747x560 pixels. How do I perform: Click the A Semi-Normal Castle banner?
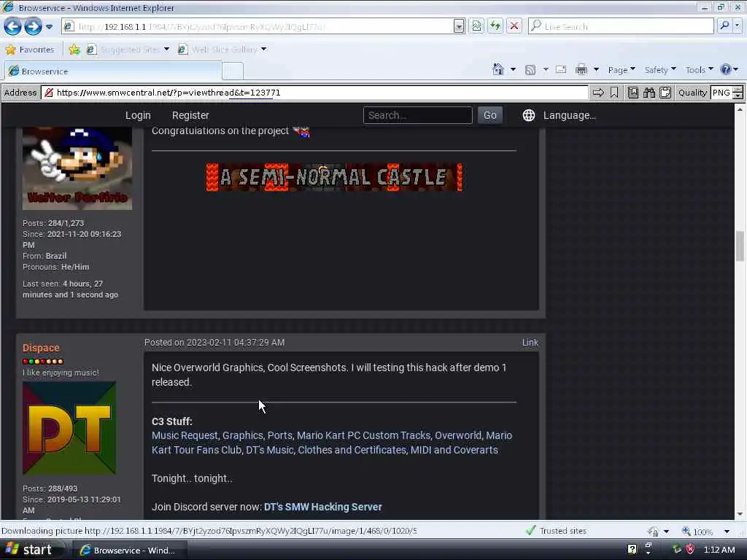tap(334, 177)
